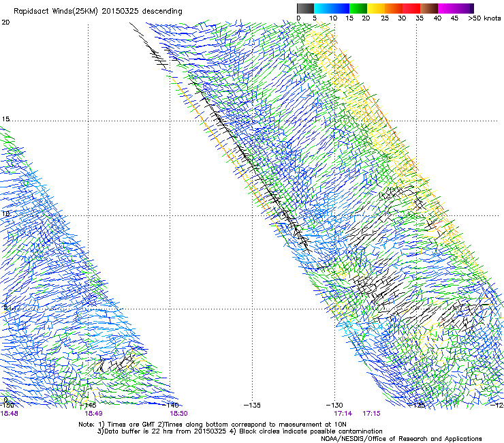Click the note about times being GMT

(x=127, y=425)
